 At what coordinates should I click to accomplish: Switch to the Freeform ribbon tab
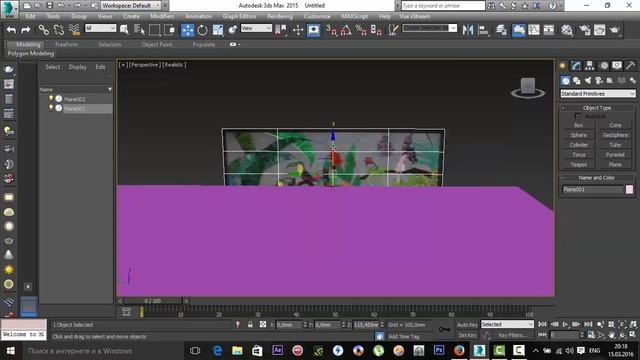coord(66,44)
